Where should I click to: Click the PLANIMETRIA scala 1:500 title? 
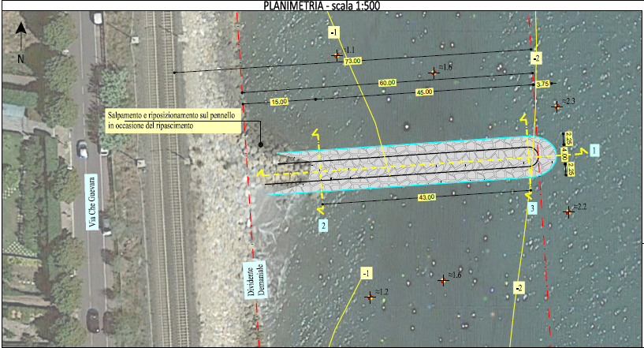[321, 6]
